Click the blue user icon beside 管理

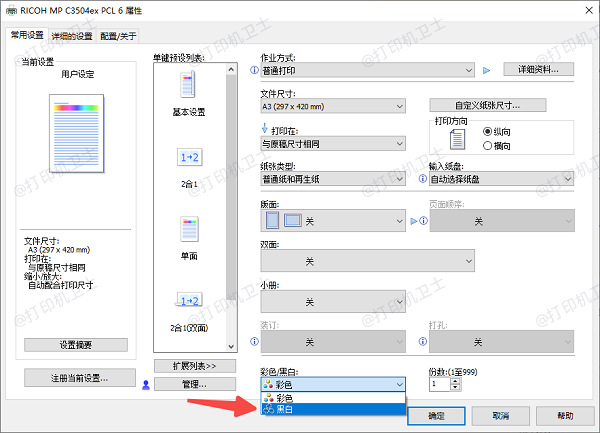(x=146, y=385)
